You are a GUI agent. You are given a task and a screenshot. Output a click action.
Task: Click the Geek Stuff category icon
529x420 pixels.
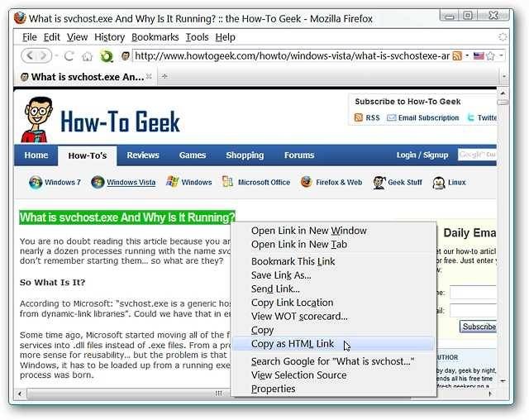(379, 182)
